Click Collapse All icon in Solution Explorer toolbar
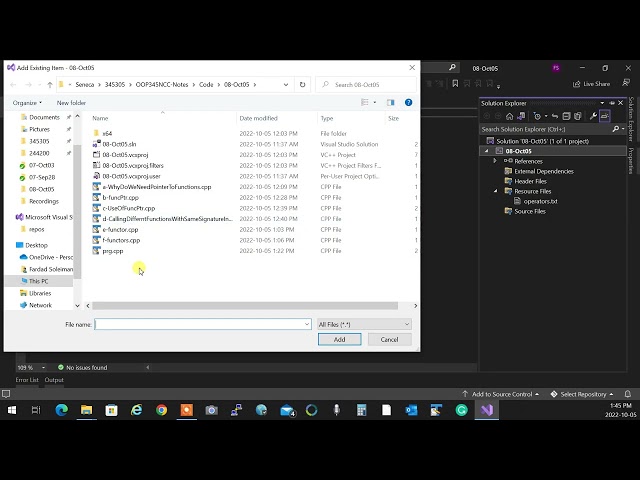 [x=564, y=116]
